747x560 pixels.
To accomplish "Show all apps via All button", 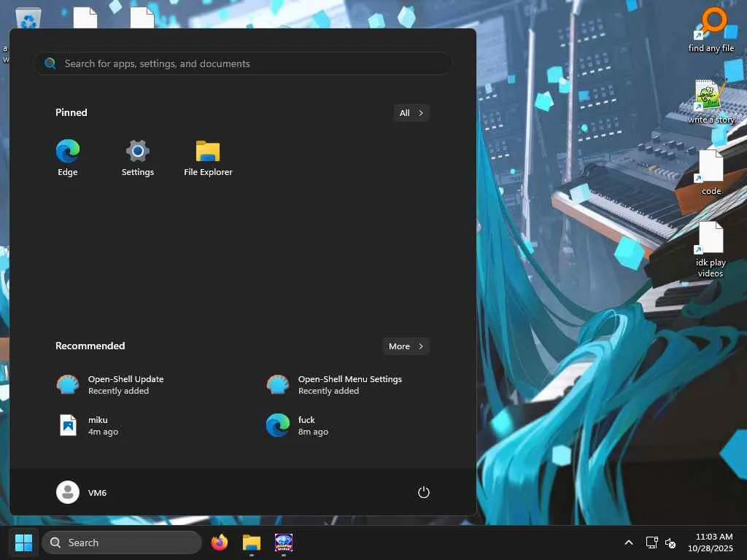I will tap(411, 113).
